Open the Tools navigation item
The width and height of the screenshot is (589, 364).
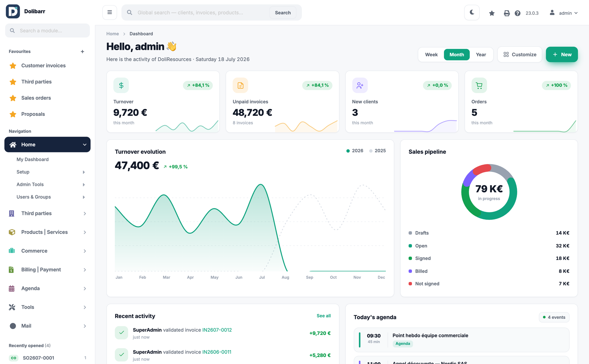coord(48,307)
